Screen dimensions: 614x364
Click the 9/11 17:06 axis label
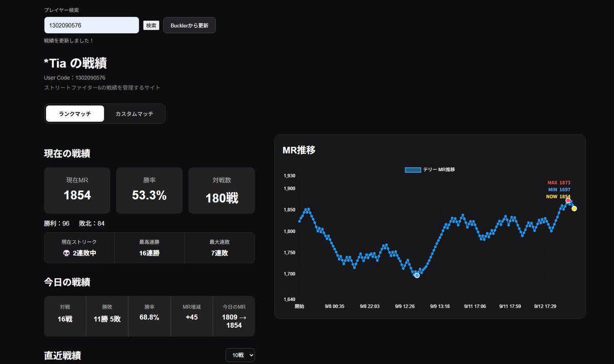(x=475, y=306)
